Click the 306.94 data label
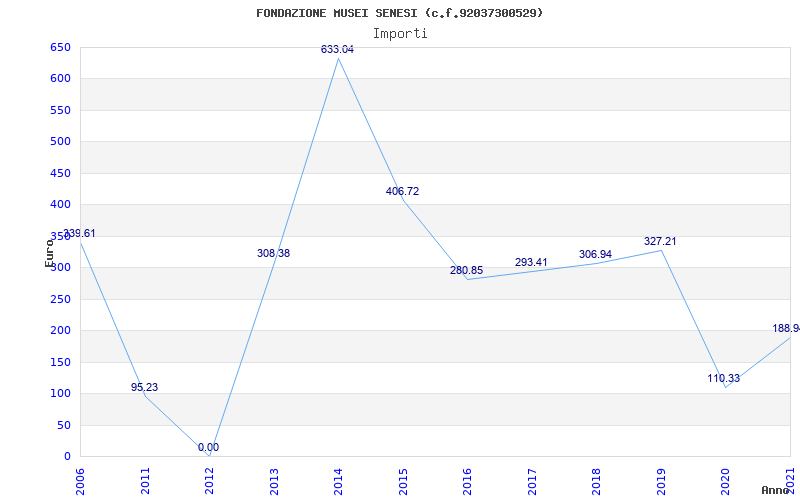Screen dimensions: 800x500 tap(595, 254)
